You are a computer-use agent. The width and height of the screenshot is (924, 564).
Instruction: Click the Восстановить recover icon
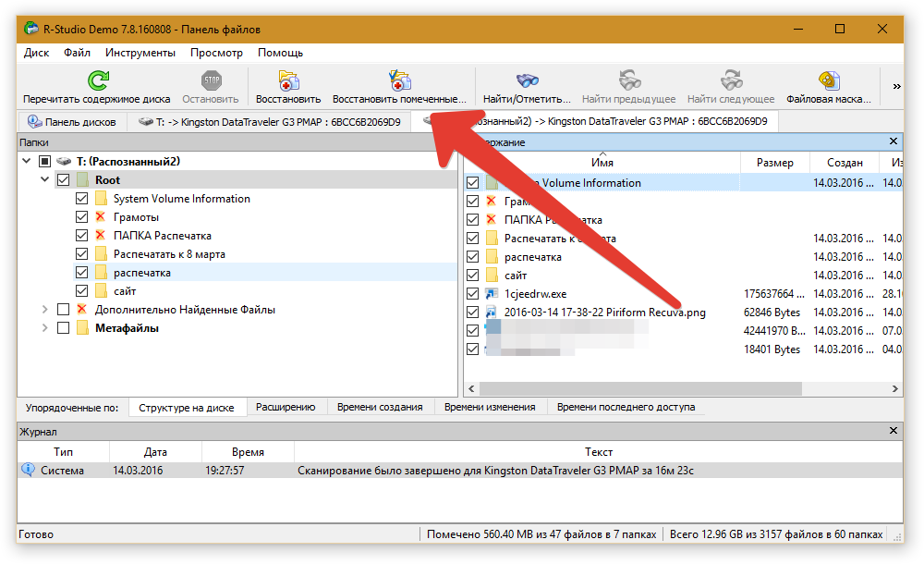[288, 80]
